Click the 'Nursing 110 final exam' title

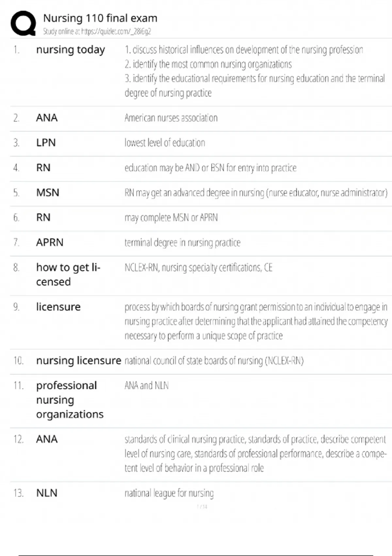(x=100, y=18)
